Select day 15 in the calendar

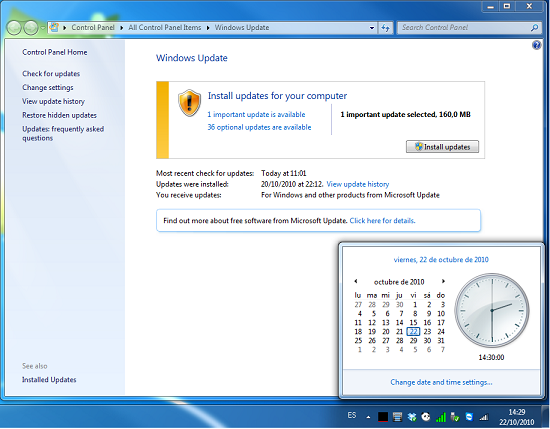(x=414, y=322)
